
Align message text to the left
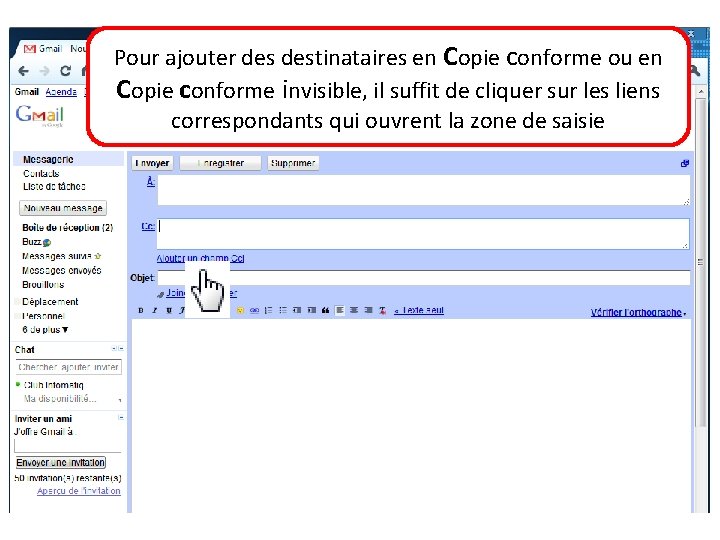[x=340, y=310]
